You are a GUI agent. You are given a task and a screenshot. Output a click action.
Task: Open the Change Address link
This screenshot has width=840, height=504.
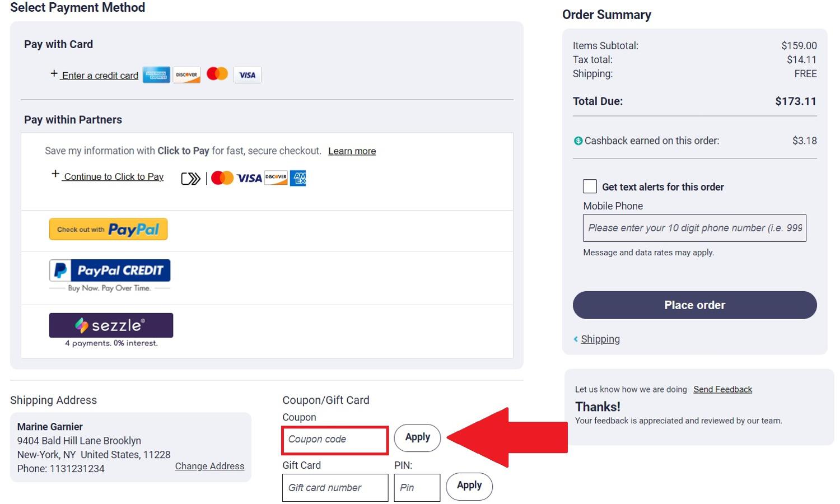pos(209,466)
